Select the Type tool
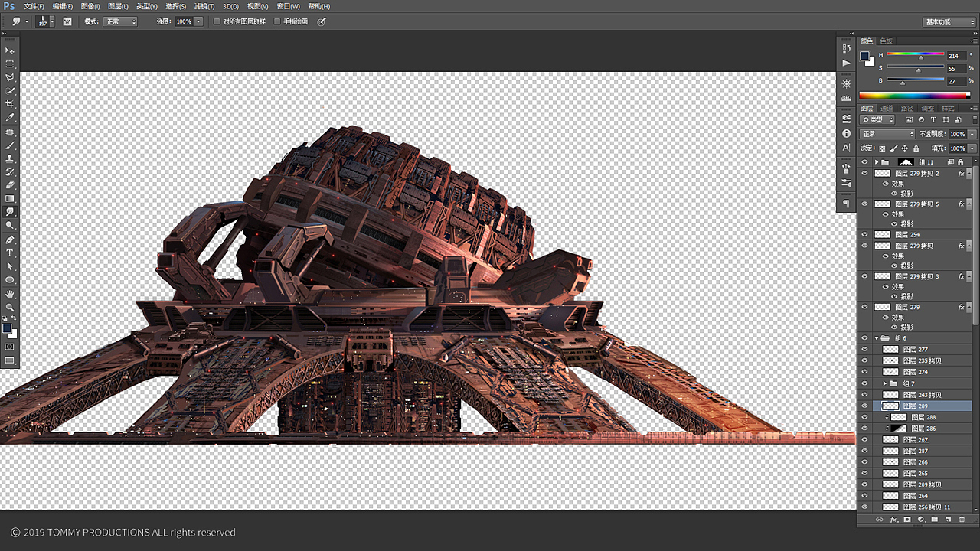 (10, 253)
